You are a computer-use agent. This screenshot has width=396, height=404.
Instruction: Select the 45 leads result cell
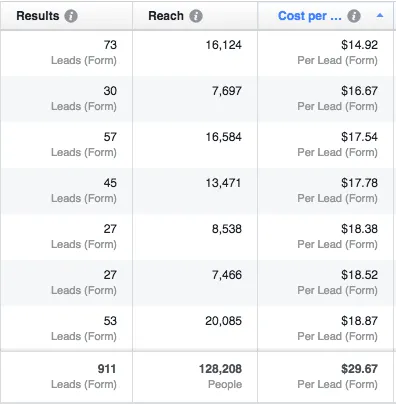(67, 191)
